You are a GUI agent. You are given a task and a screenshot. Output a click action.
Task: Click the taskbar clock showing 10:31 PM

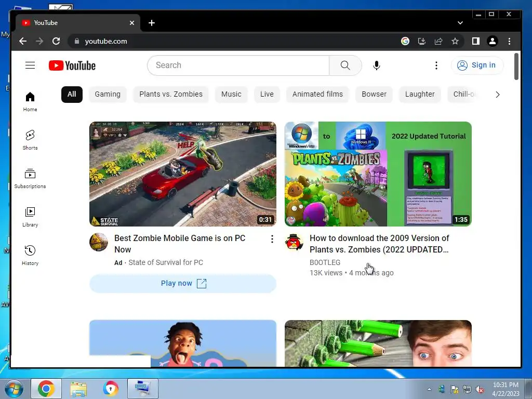(x=506, y=389)
